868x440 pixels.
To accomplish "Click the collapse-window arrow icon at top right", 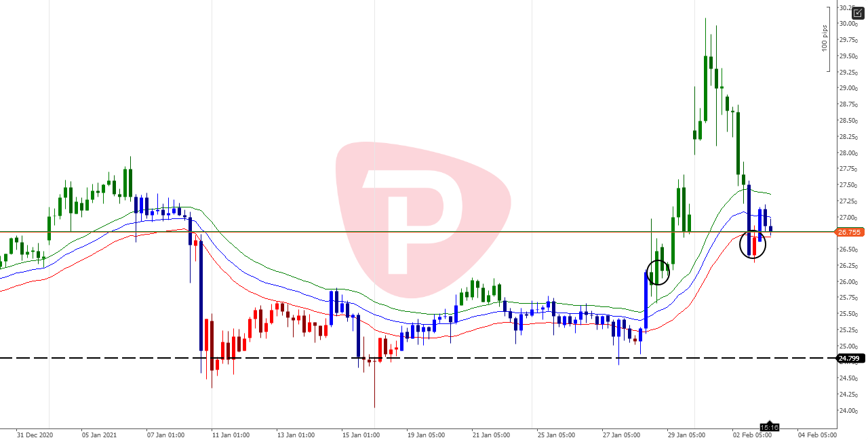I will [x=858, y=13].
